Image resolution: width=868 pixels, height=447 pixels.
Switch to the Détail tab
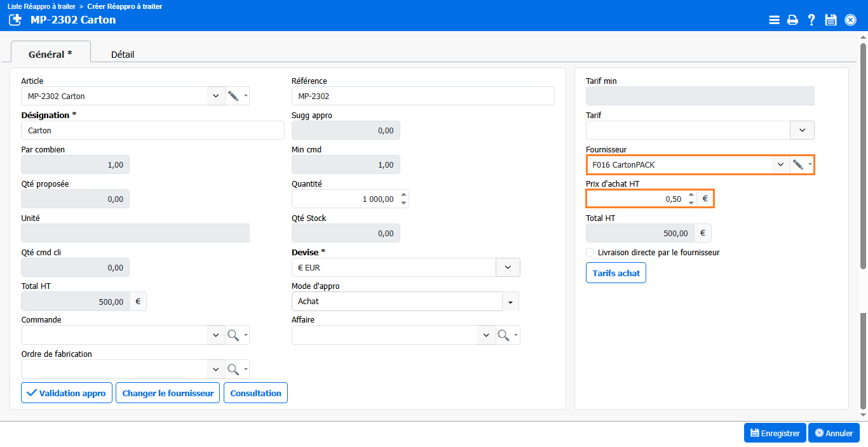(123, 55)
